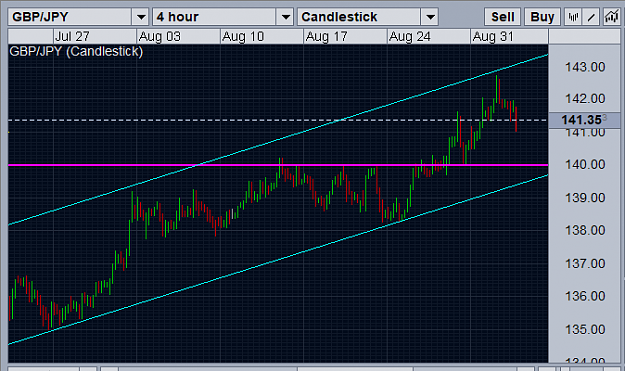Click the 140.00 price axis label
625x371 pixels.
(585, 164)
